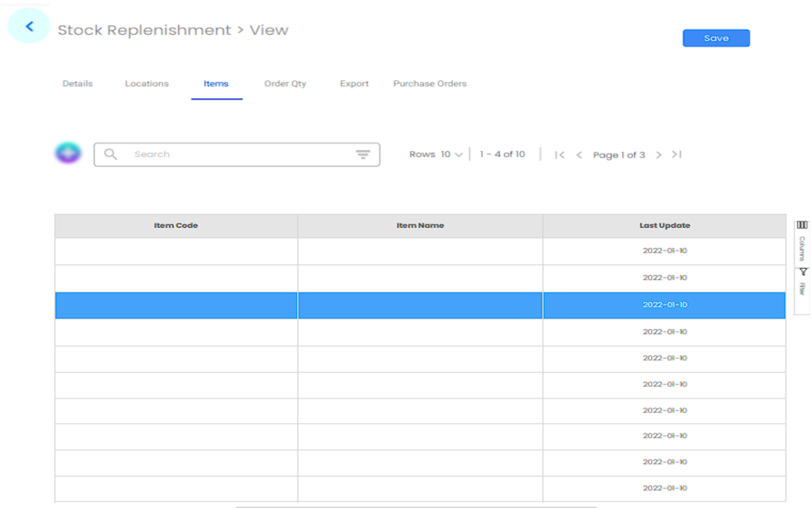Jump to last page icon
The width and height of the screenshot is (812, 508).
pyautogui.click(x=677, y=155)
